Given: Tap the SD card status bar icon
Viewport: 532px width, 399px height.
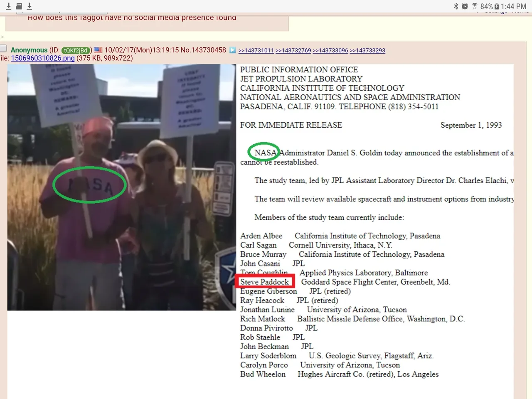Looking at the screenshot, I should 19,6.
